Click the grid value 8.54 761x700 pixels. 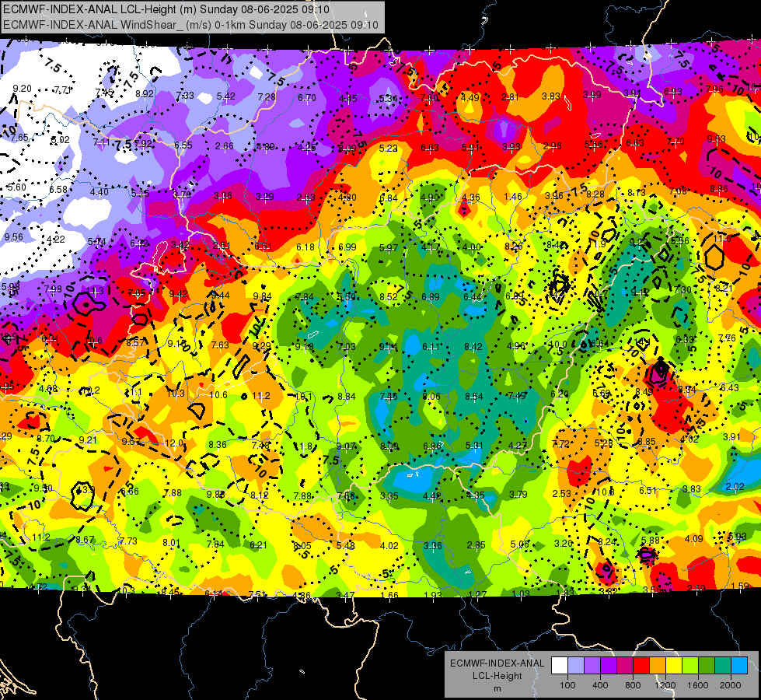pos(473,396)
